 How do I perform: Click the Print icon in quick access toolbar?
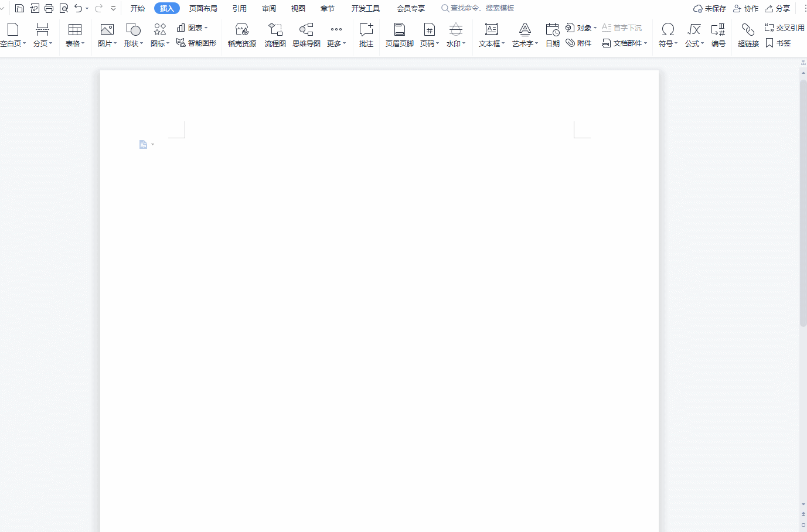click(x=49, y=8)
